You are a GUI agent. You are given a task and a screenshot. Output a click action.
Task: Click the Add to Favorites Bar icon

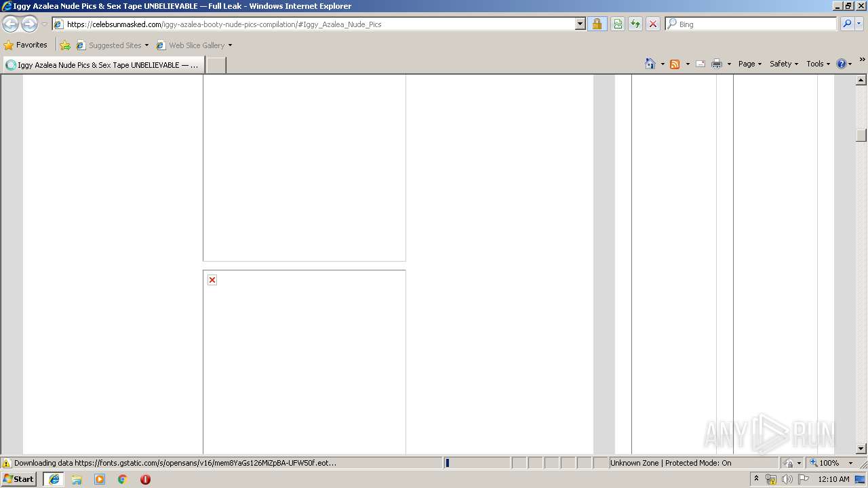[x=65, y=45]
